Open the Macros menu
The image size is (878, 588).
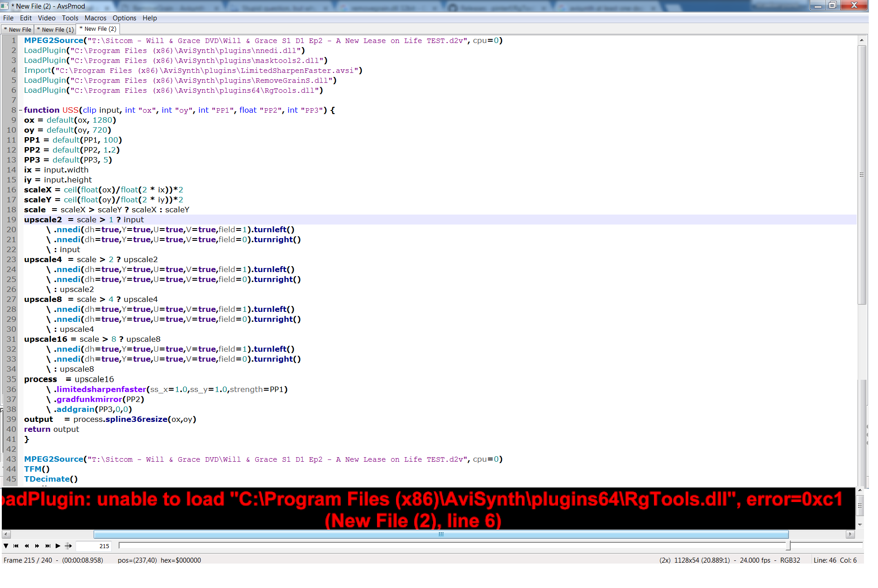click(x=95, y=18)
